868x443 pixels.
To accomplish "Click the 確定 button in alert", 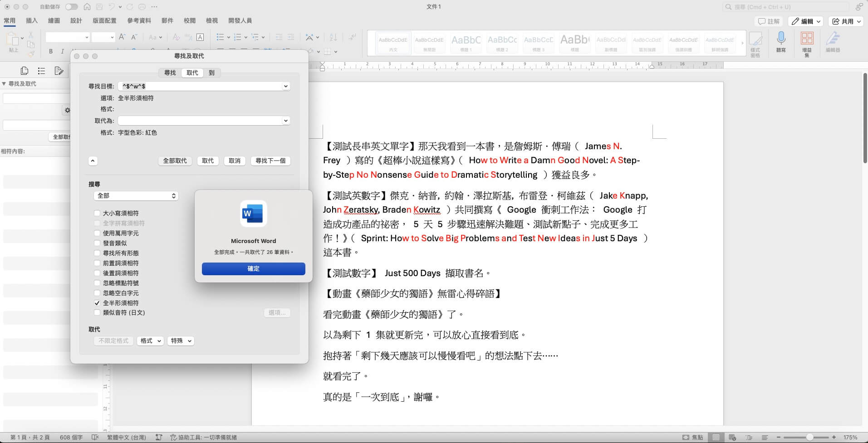I will [x=254, y=269].
